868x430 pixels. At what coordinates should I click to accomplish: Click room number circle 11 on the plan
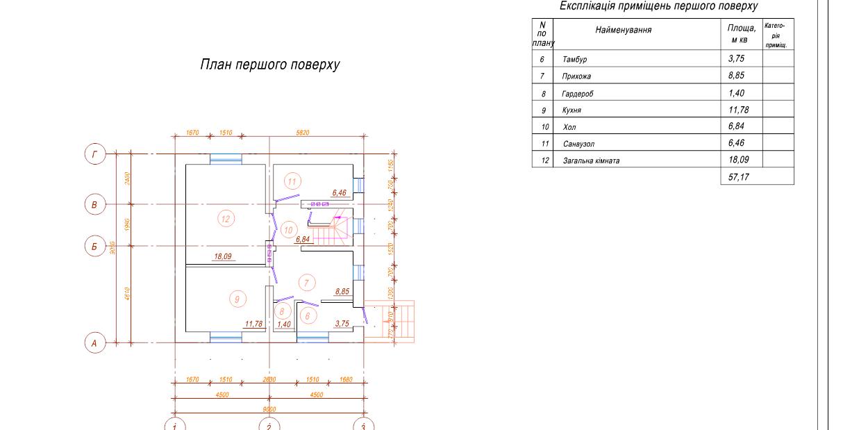pos(292,182)
